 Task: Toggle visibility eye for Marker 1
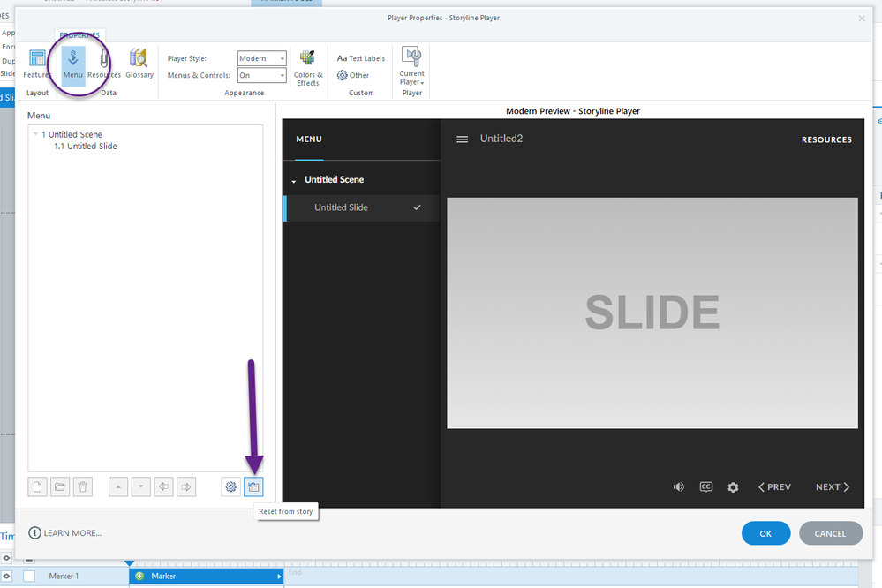pyautogui.click(x=6, y=577)
